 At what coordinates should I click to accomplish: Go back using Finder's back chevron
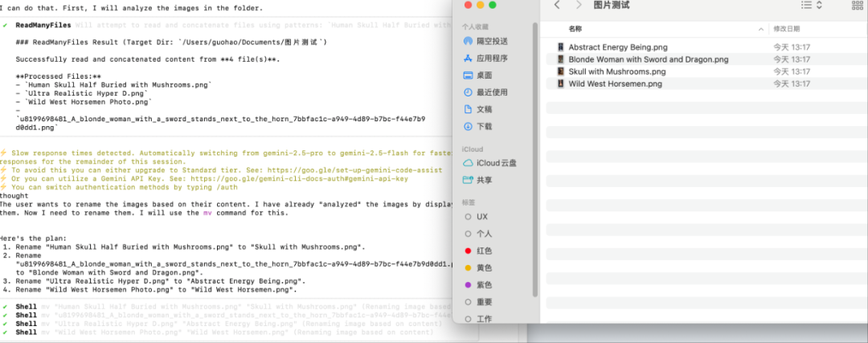coord(557,5)
